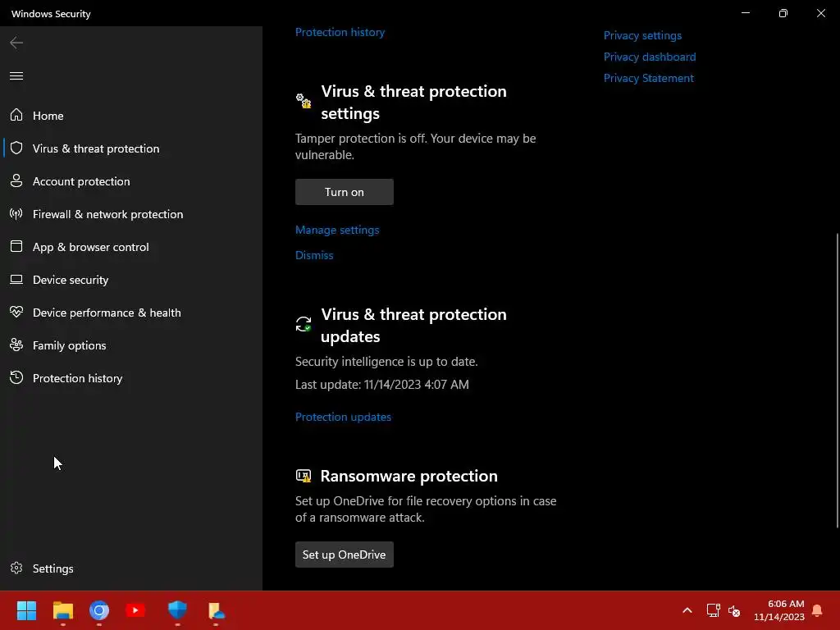
Task: Open YouTube from the taskbar
Action: pyautogui.click(x=135, y=610)
